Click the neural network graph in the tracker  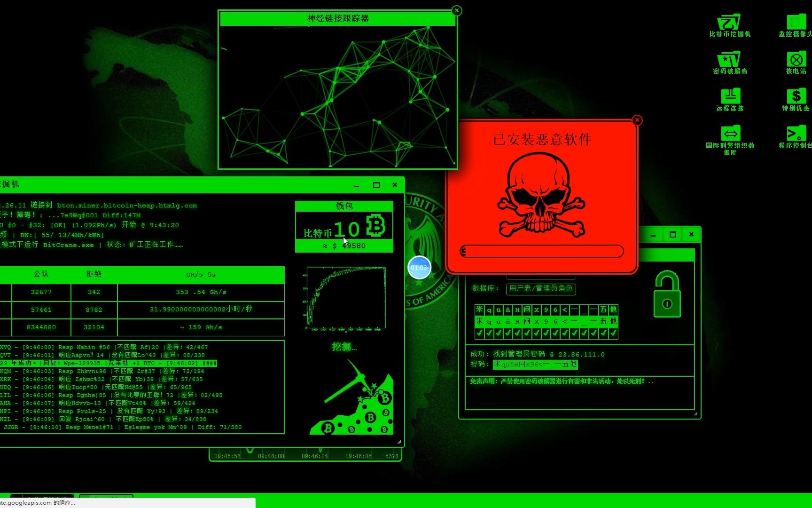(x=338, y=97)
